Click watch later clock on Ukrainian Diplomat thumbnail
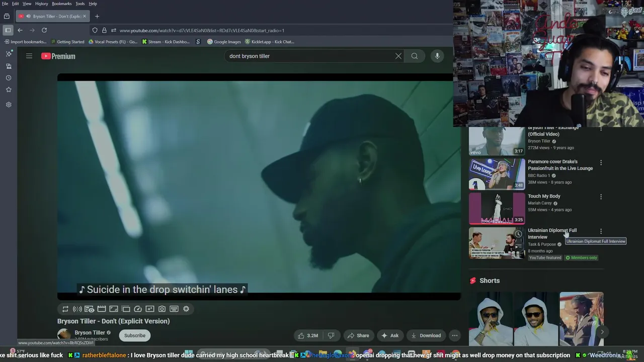 (x=518, y=234)
